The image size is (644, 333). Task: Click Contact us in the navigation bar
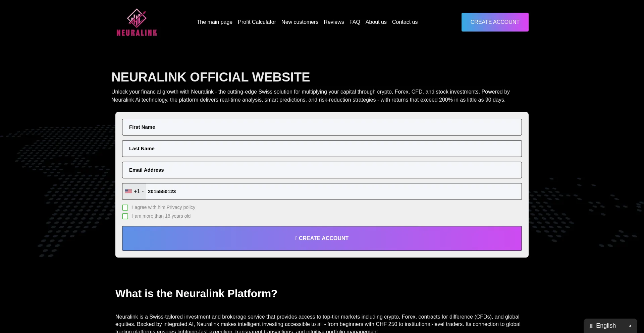click(x=405, y=22)
